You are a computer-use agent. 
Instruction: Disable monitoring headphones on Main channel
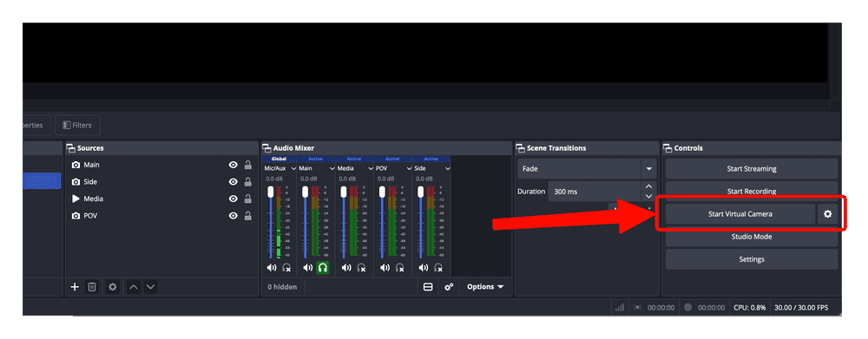(x=323, y=268)
